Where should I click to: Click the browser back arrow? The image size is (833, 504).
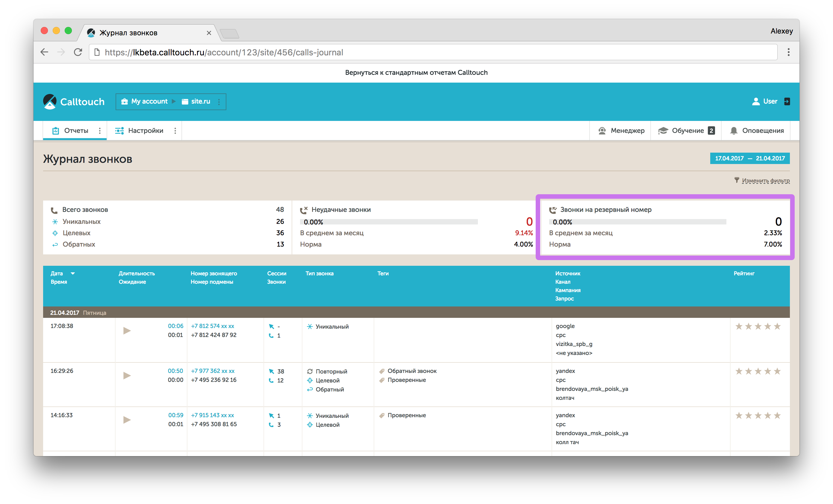click(44, 52)
